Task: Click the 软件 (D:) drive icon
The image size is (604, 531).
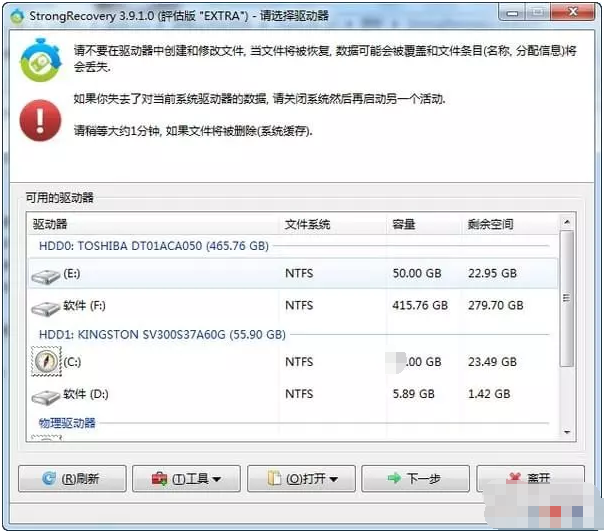Action: pyautogui.click(x=45, y=396)
